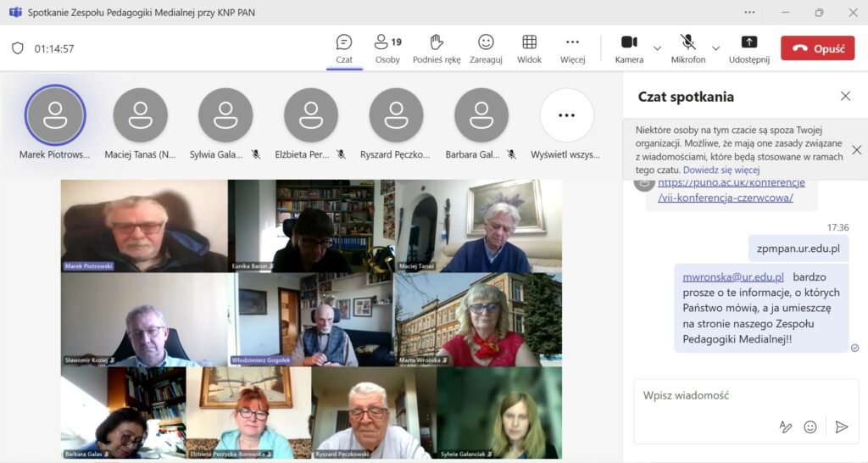Click the 17:36 message timestamp

pyautogui.click(x=837, y=227)
